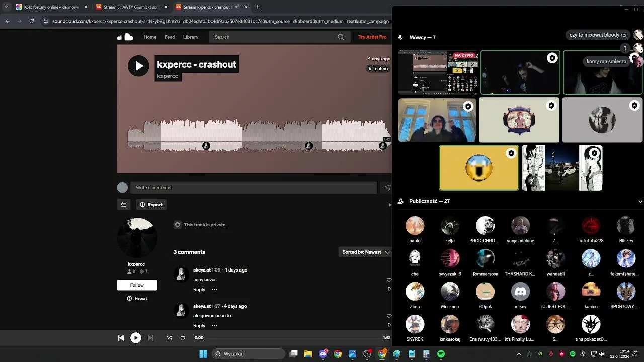Open Library in SoundCloud navigation

tap(191, 37)
